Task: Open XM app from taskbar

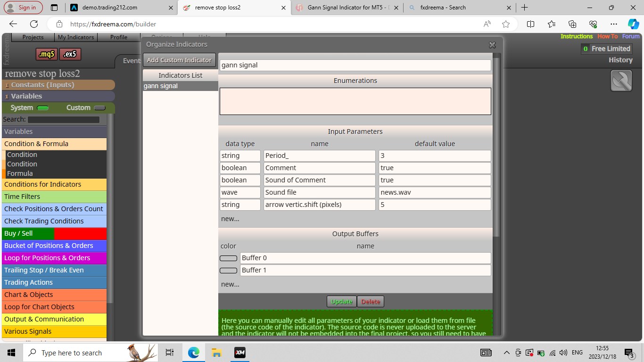Action: (x=239, y=353)
